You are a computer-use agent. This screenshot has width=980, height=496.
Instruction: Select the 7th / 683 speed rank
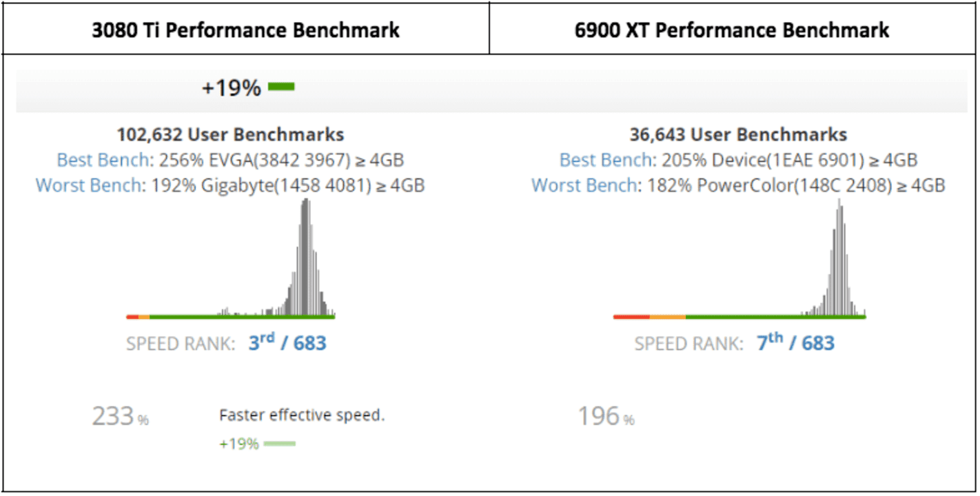[796, 343]
